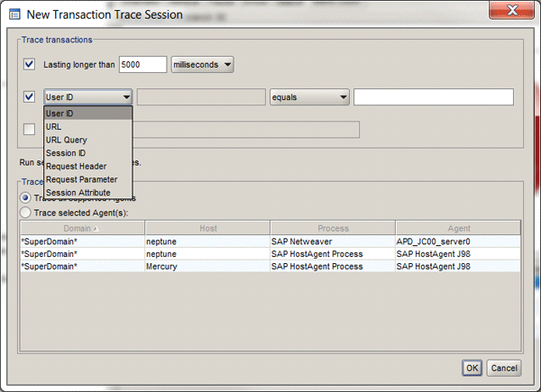Click the Cancel button

click(x=503, y=368)
